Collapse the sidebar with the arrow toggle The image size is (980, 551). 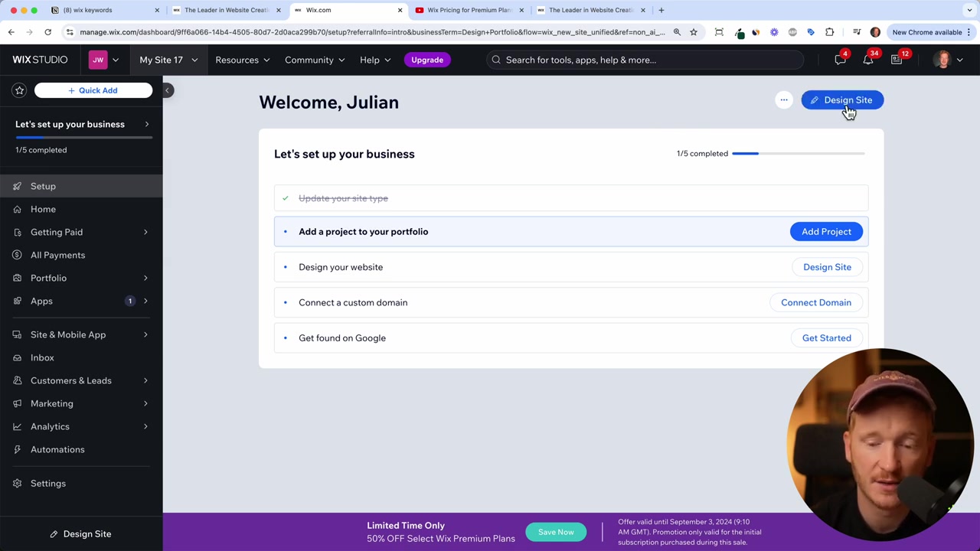pyautogui.click(x=167, y=90)
